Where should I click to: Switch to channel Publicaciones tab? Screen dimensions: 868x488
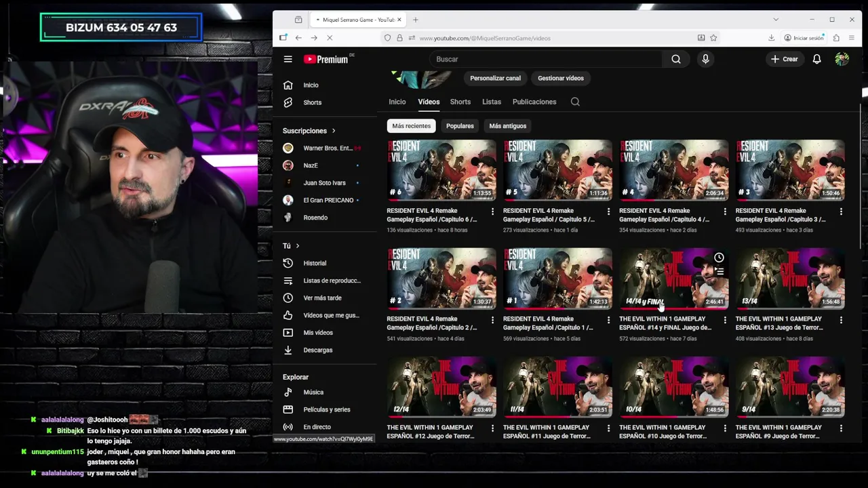[534, 102]
